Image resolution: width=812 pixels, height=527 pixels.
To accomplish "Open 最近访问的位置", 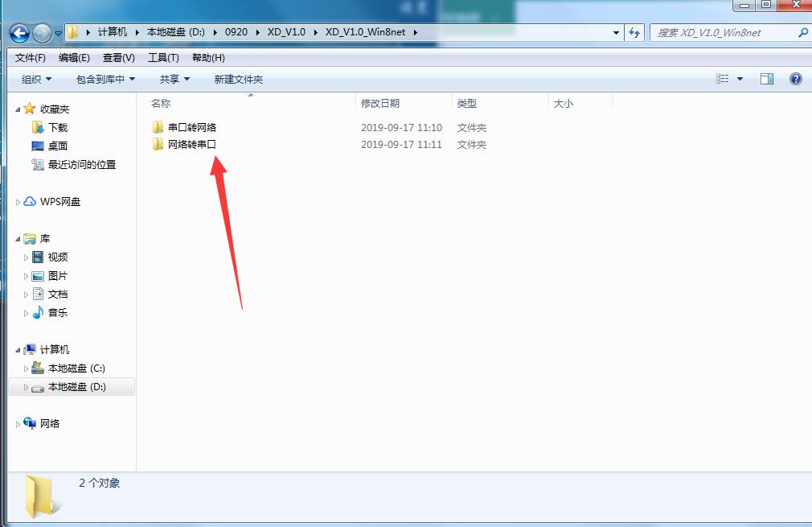I will [74, 165].
